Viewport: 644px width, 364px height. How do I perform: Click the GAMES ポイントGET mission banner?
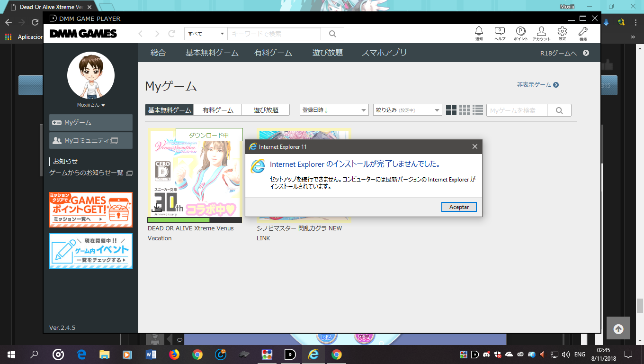pyautogui.click(x=91, y=209)
